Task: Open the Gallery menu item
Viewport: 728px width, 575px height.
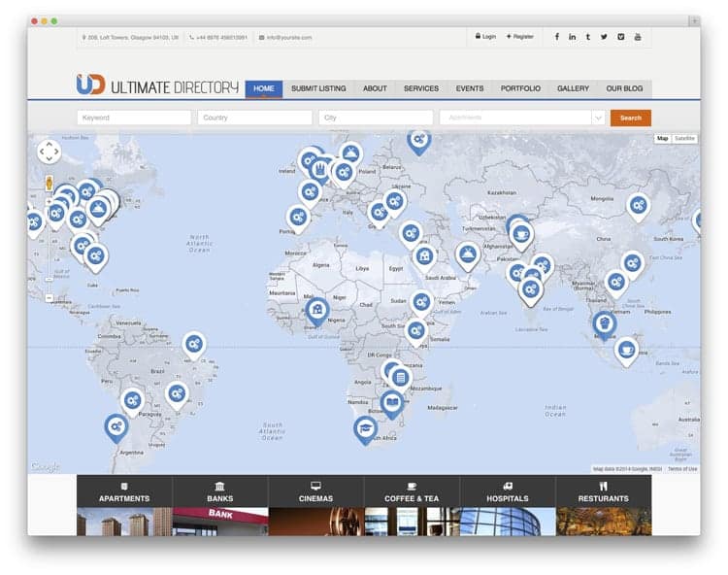Action: coord(573,88)
